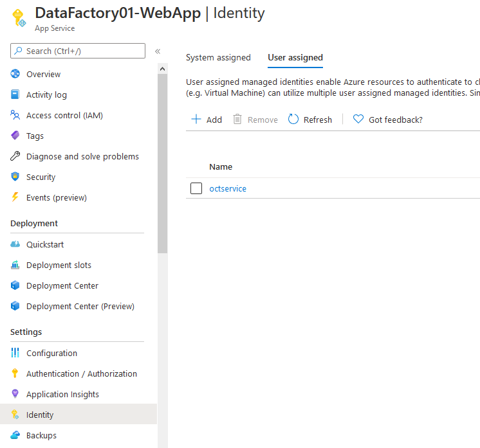This screenshot has height=448, width=480.
Task: Click the Application Insights bulb icon
Action: click(x=15, y=394)
